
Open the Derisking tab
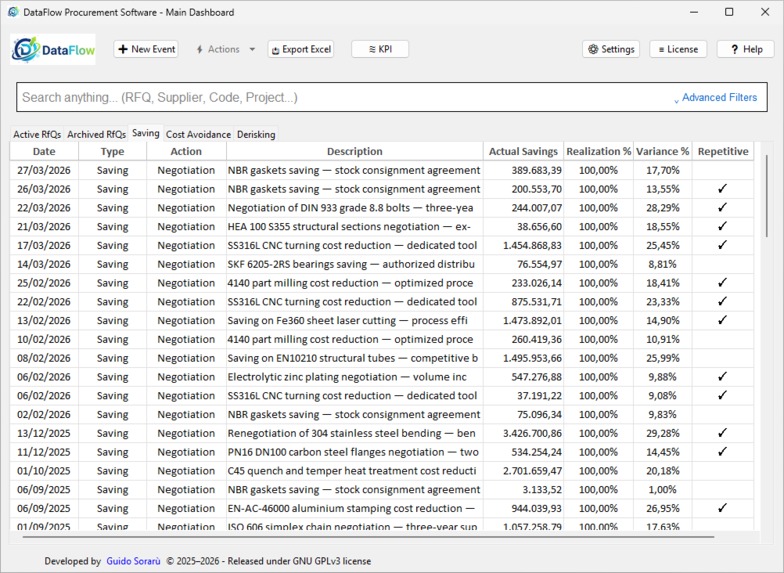(256, 134)
